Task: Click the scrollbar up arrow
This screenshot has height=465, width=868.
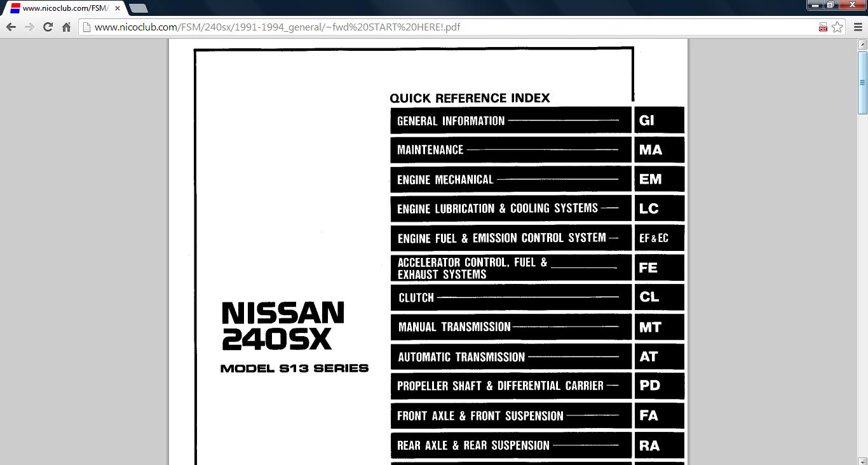Action: 862,44
